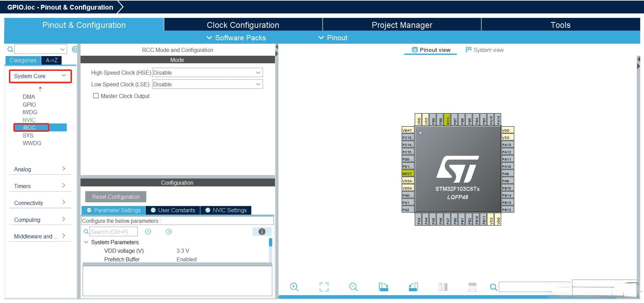Screen dimensions: 644x303
Task: Select the Pinout view tab
Action: pos(431,50)
